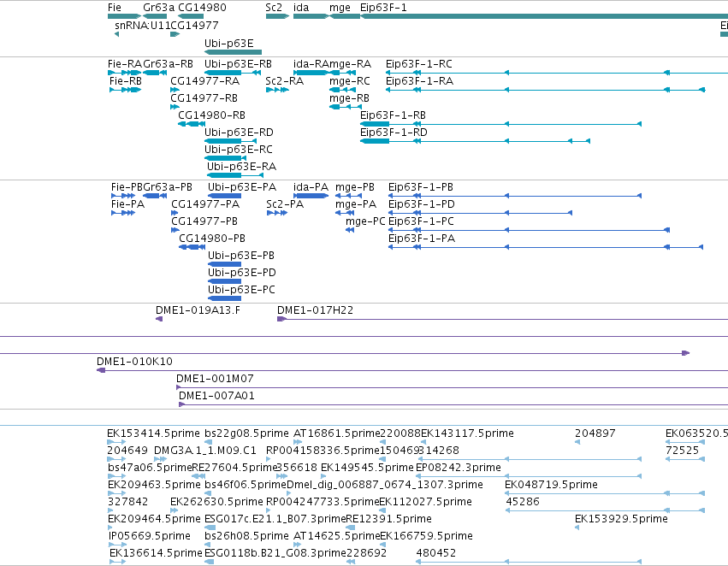Click EST EK166759.5prime label
This screenshot has height=566, width=728.
426,536
